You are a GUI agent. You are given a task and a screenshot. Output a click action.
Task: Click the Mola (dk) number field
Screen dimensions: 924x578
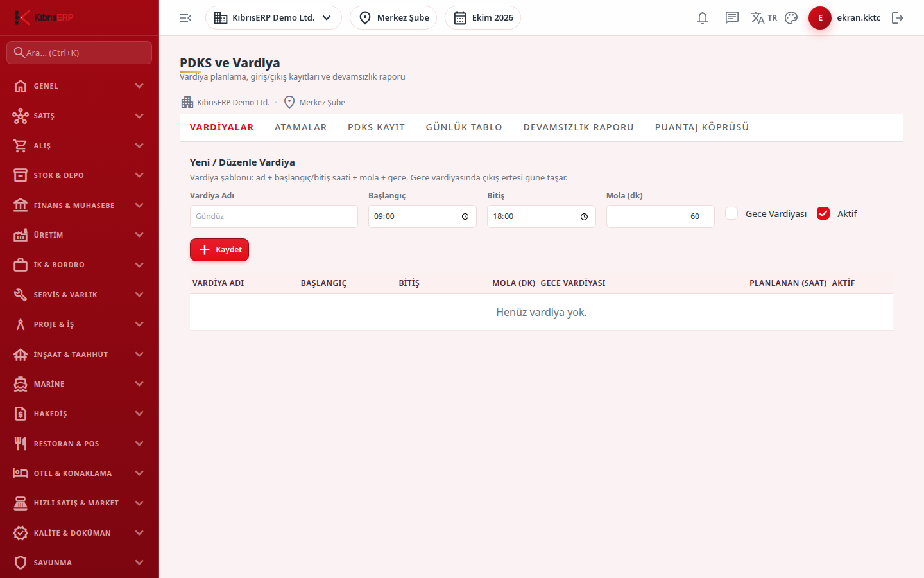[660, 216]
